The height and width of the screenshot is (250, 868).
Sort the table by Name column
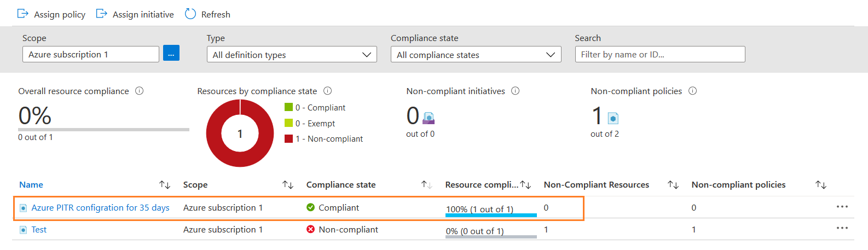tap(164, 185)
